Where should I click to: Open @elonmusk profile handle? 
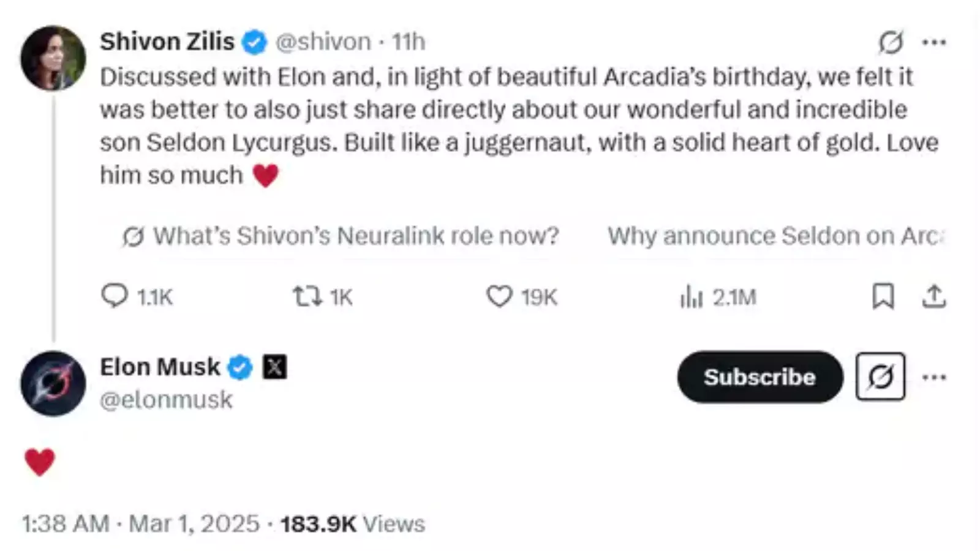pyautogui.click(x=165, y=400)
